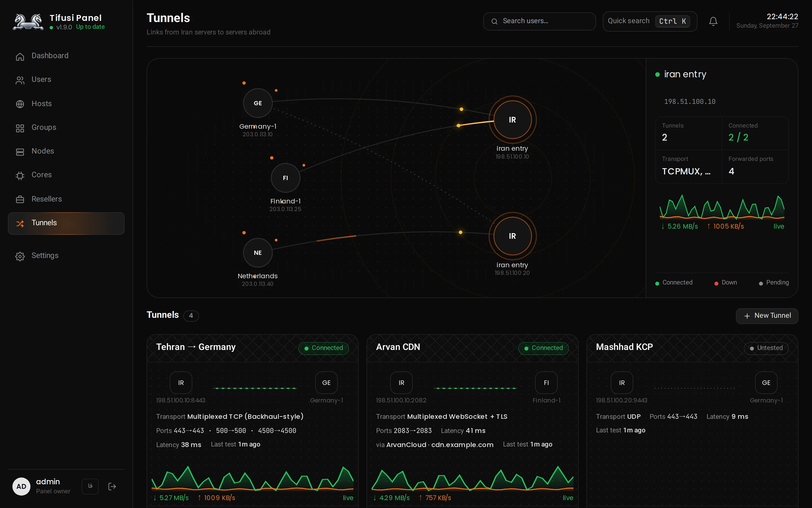This screenshot has width=812, height=508.
Task: Click Connected badge on Arvan CDN
Action: tap(543, 348)
